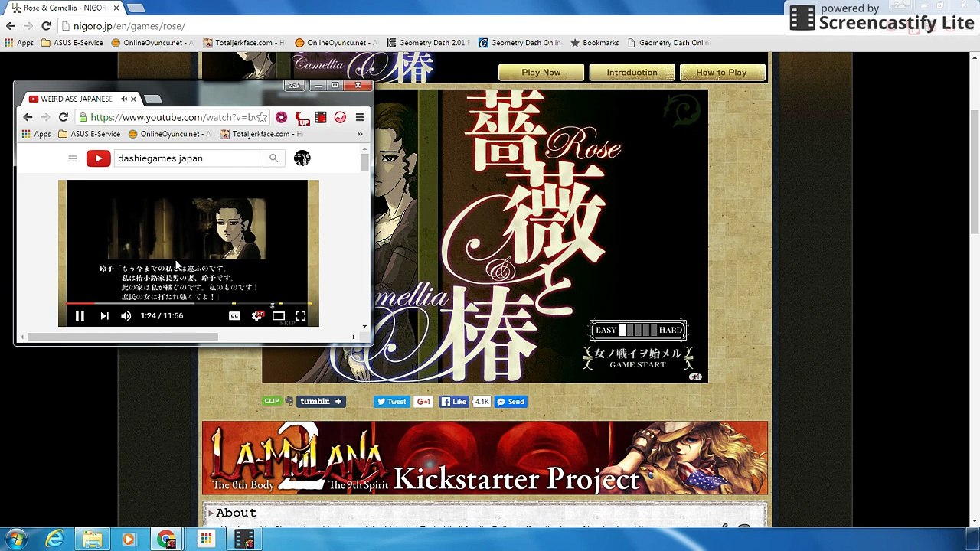Mute the YouTube player volume
This screenshot has width=980, height=551.
click(x=126, y=315)
